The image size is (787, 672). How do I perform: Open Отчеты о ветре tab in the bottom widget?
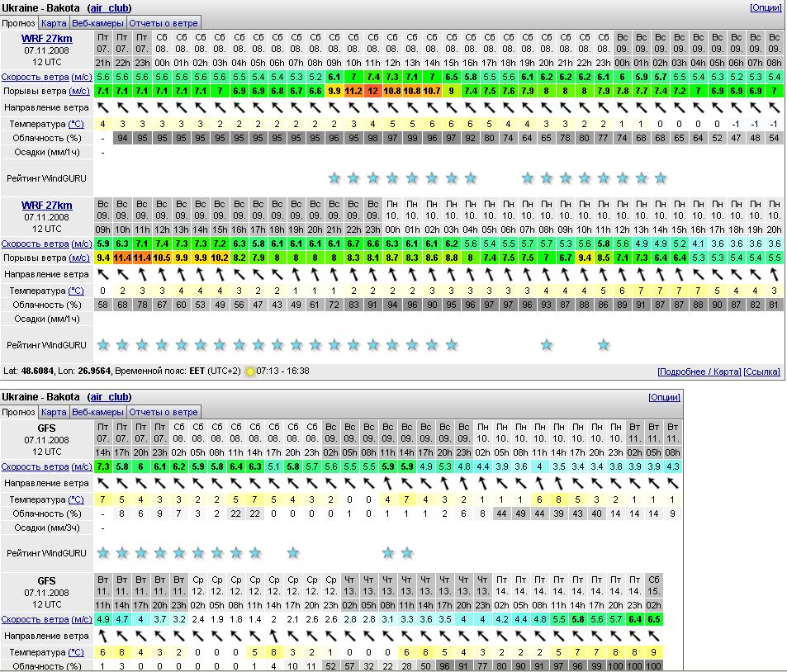coord(163,412)
